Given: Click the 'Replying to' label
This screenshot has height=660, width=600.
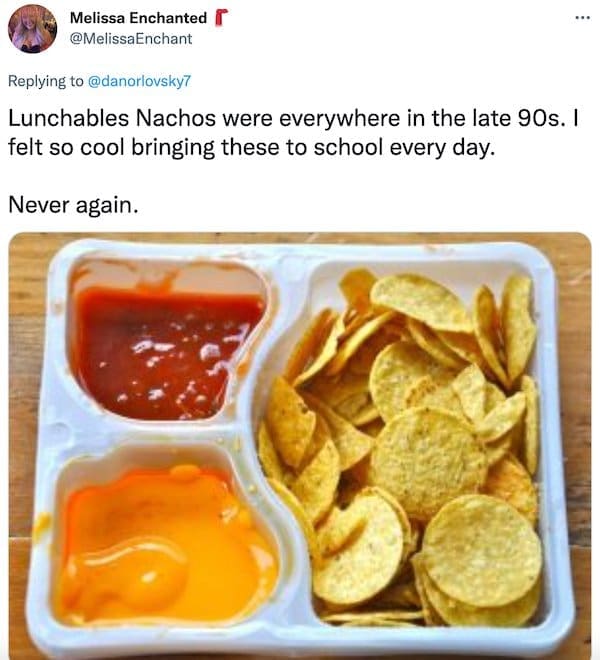Looking at the screenshot, I should point(46,81).
